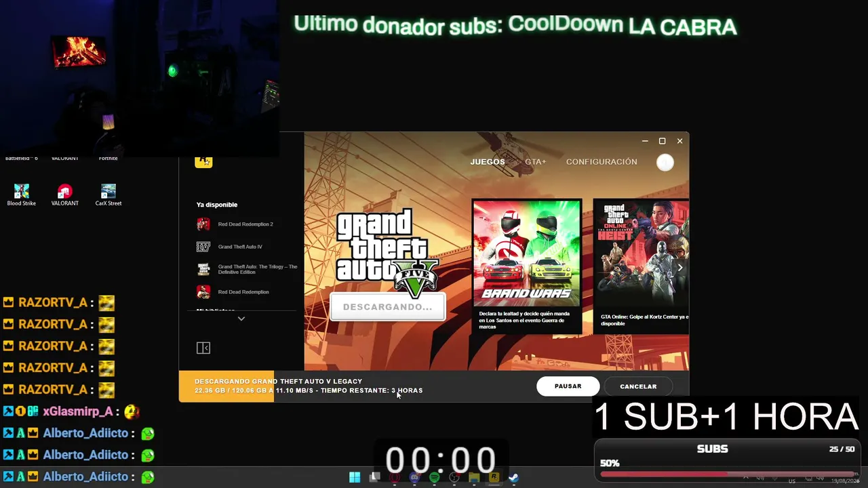Open the CONFIGURACIÓN tab
Viewport: 868px width, 488px height.
pos(601,162)
